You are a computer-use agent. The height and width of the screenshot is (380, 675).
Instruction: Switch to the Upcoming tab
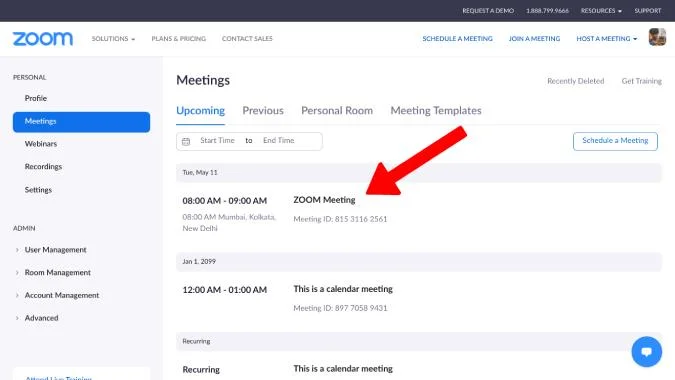(200, 111)
